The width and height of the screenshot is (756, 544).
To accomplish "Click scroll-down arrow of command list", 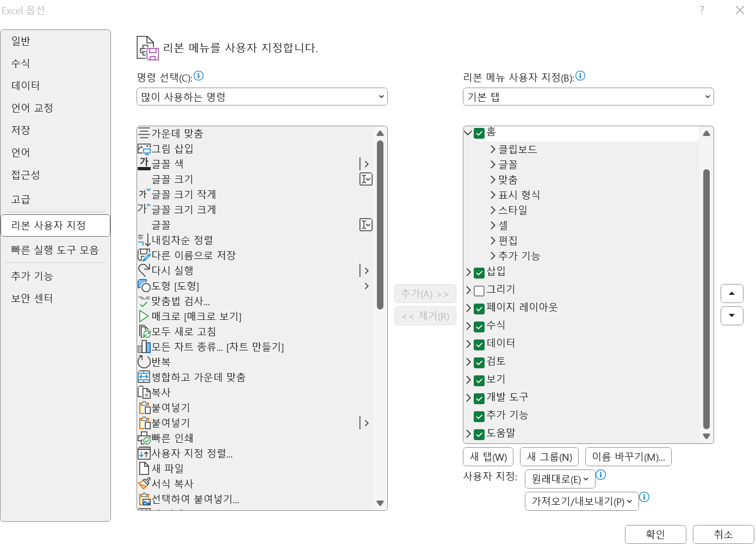I will tap(380, 503).
